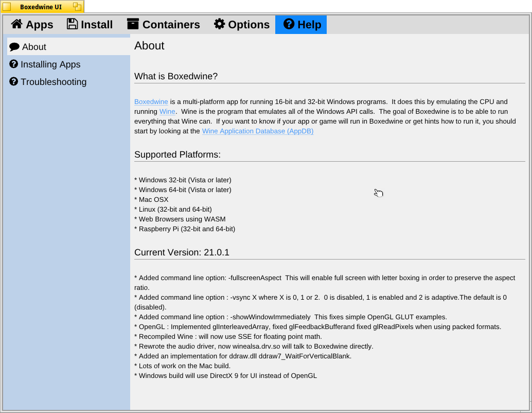Open Wine Application Database (AppDB) link
Screen dimensions: 532x413
click(258, 131)
